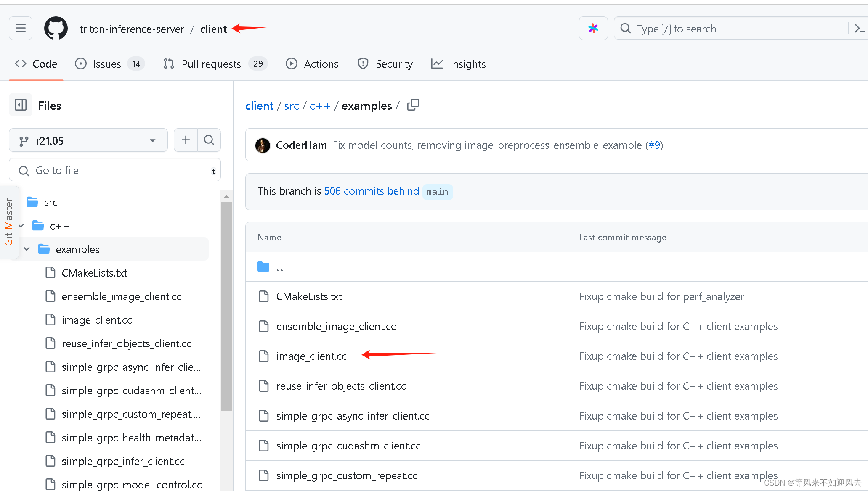Screen dimensions: 868x491
Task: Add a new file with plus button
Action: point(186,140)
